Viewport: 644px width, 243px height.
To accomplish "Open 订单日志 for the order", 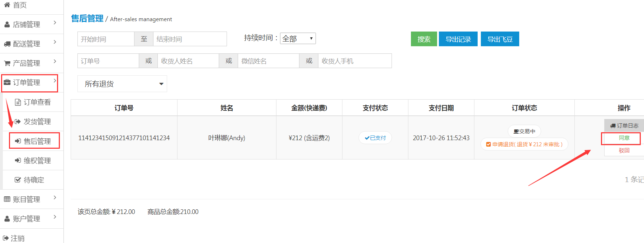I will tap(624, 126).
